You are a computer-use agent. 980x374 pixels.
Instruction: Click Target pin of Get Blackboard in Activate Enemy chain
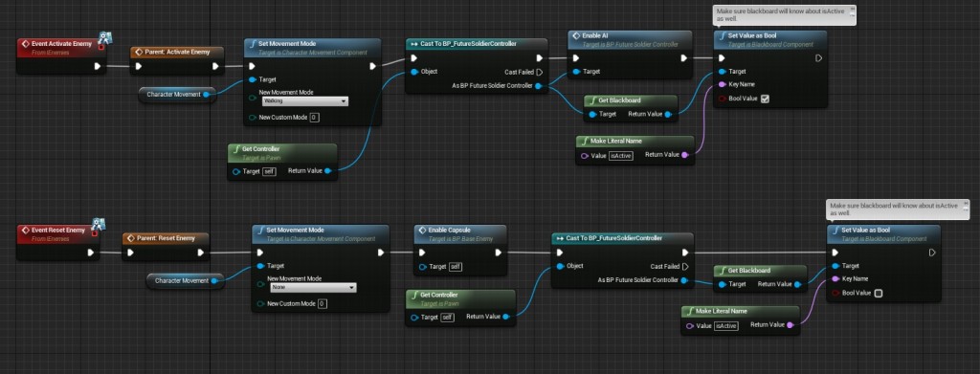click(591, 114)
